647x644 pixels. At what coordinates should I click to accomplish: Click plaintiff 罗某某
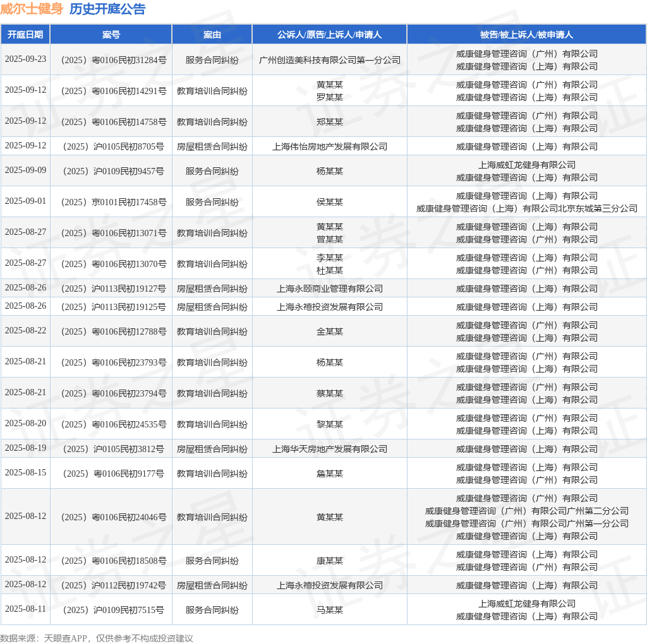point(330,97)
